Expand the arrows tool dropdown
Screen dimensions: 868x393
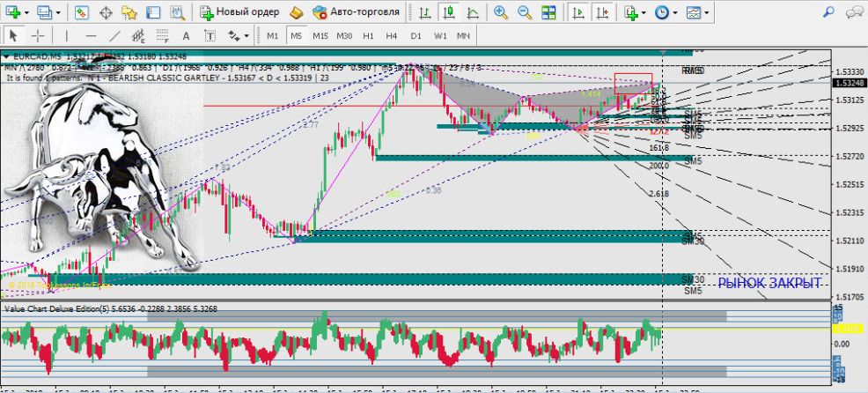(x=246, y=37)
